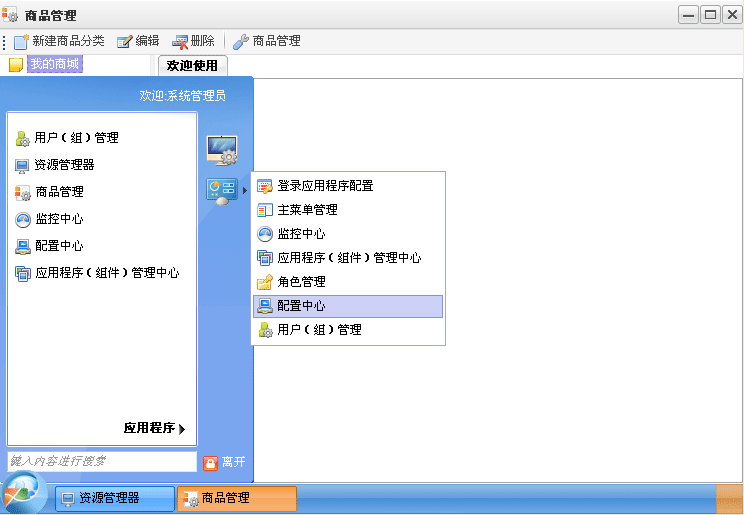Minimize the 商品管理 window
The width and height of the screenshot is (744, 515).
click(x=688, y=15)
